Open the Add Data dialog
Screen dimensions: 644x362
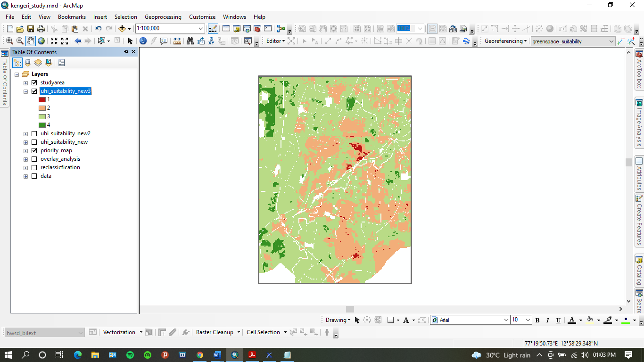(x=122, y=28)
